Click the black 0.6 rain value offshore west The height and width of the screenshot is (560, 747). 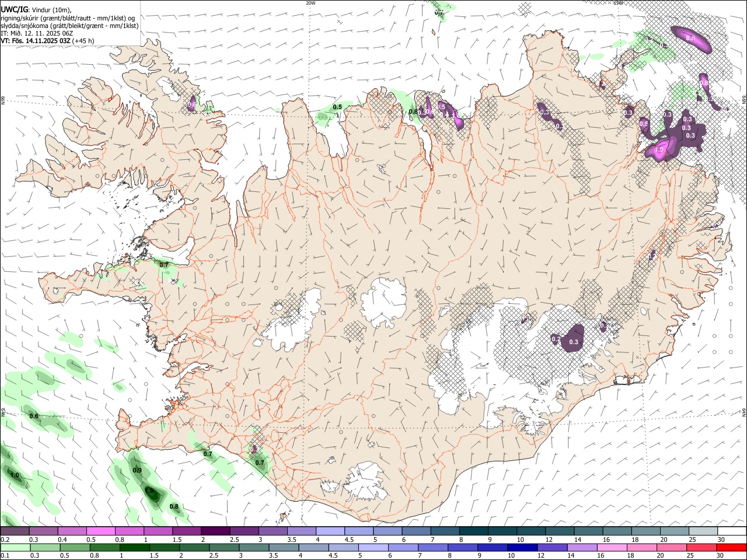[34, 416]
